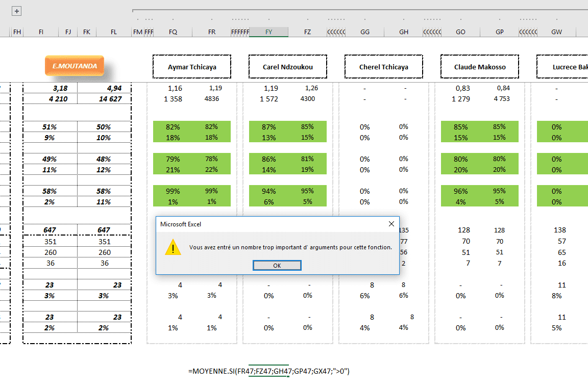Close the Microsoft Excel warning dialog
Image resolution: width=588 pixels, height=390 pixels.
coord(391,224)
